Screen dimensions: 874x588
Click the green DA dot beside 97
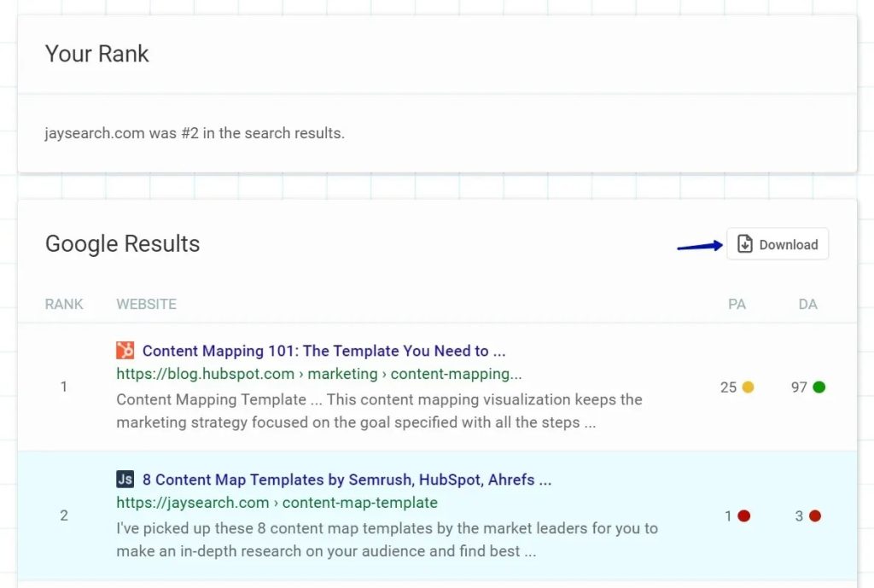pos(819,387)
